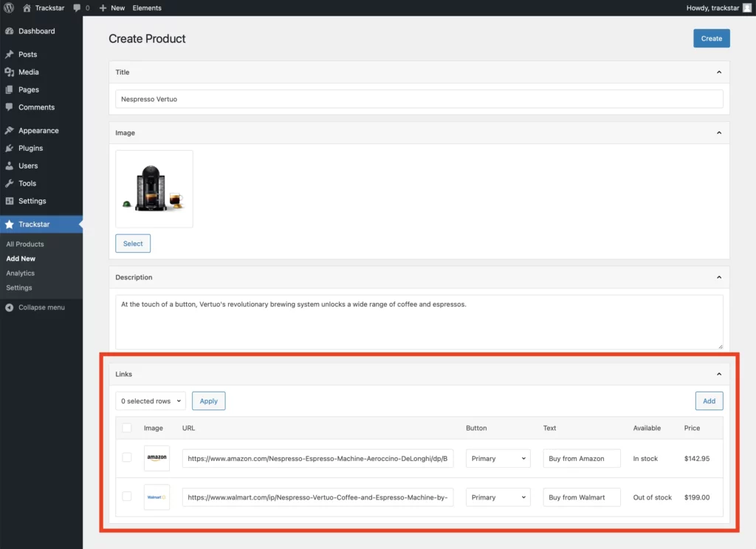756x549 pixels.
Task: Focus the Buy from Walmart text field
Action: tap(582, 497)
